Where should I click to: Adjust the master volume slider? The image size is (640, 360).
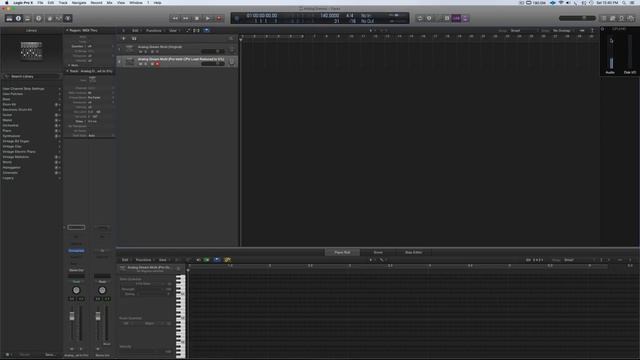pos(578,18)
